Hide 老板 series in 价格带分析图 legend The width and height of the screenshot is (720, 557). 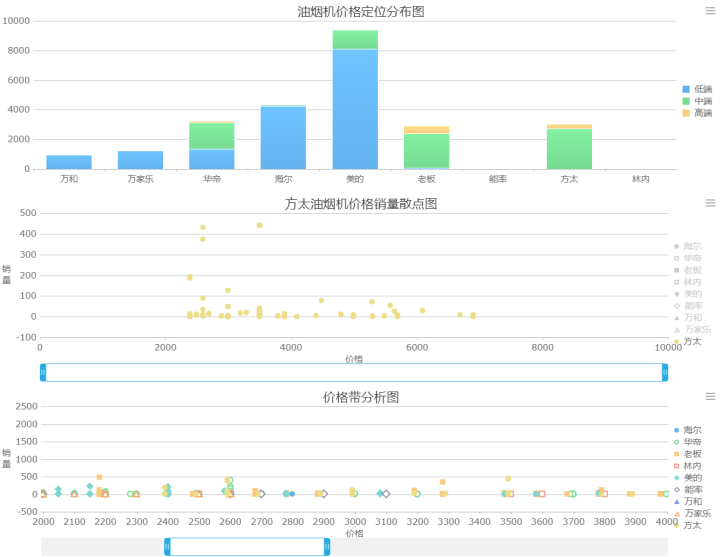687,454
